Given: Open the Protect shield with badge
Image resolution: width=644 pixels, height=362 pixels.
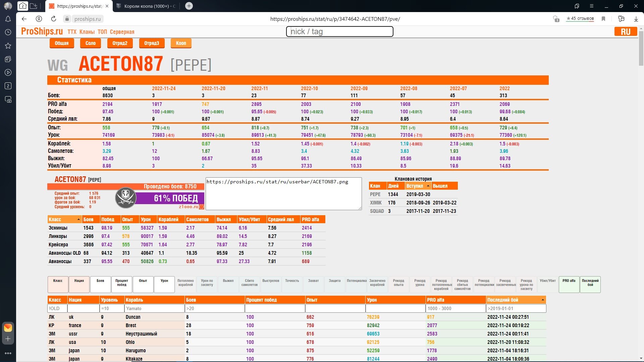Looking at the screenshot, I should point(556,19).
